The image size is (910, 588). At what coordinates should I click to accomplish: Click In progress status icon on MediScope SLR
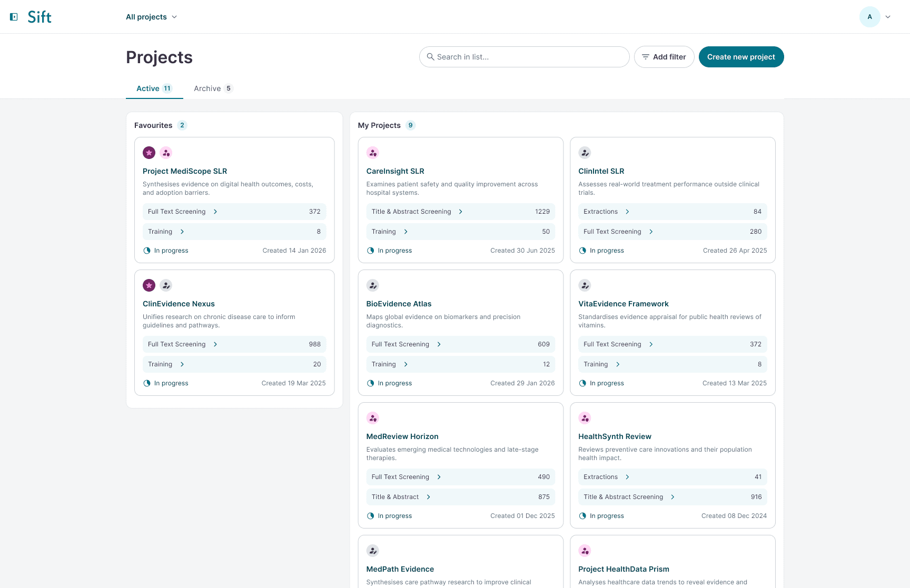(x=147, y=251)
